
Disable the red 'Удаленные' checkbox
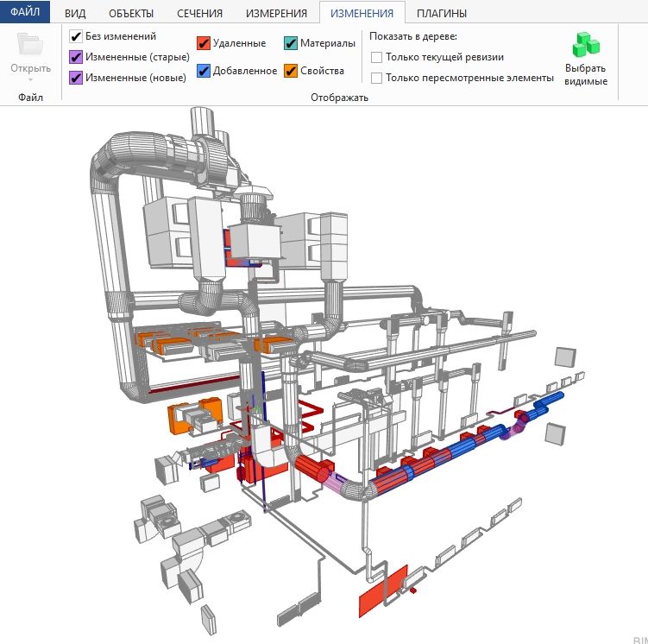pos(204,43)
